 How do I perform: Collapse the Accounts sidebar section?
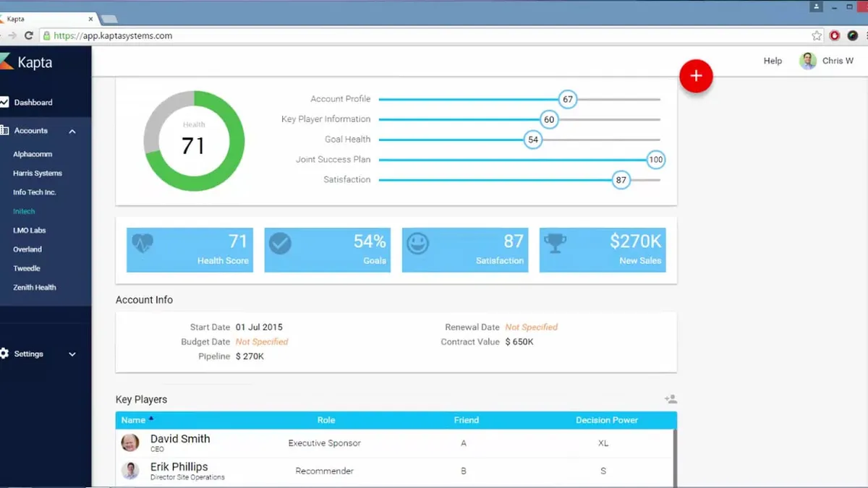coord(72,132)
